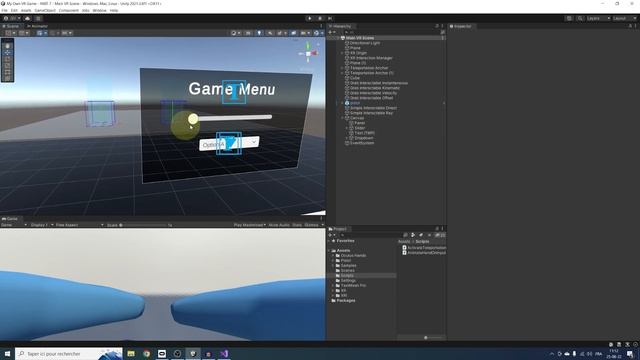Switch to the Animator tab
This screenshot has height=360, width=640.
click(x=38, y=26)
